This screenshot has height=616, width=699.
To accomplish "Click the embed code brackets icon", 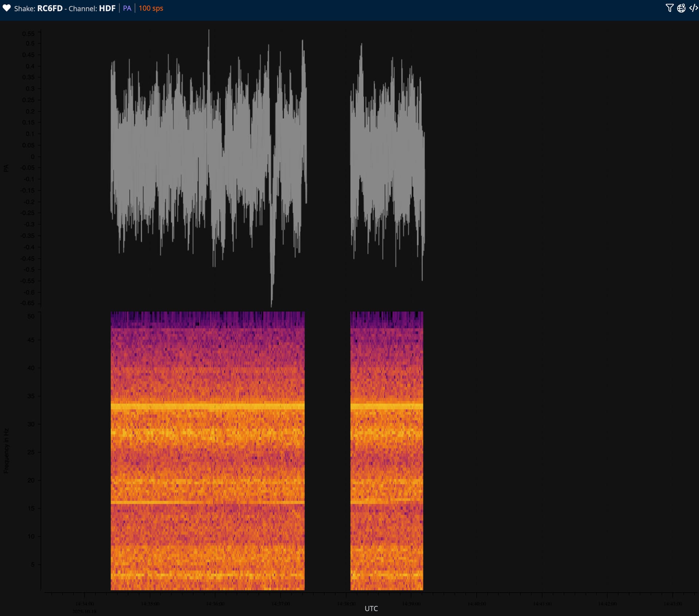I will coord(694,8).
